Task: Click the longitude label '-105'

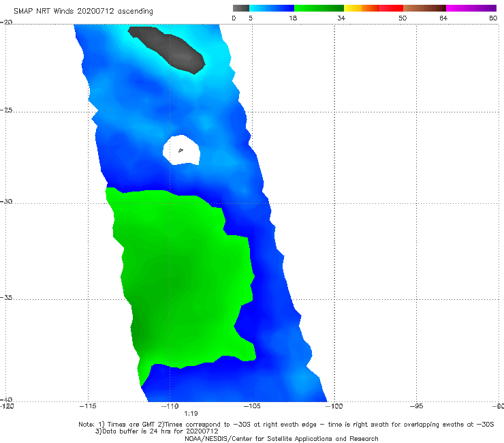Action: pos(252,406)
